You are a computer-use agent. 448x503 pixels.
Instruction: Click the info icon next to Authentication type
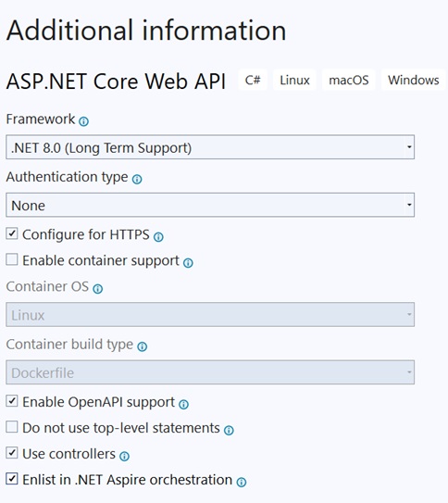pos(137,180)
